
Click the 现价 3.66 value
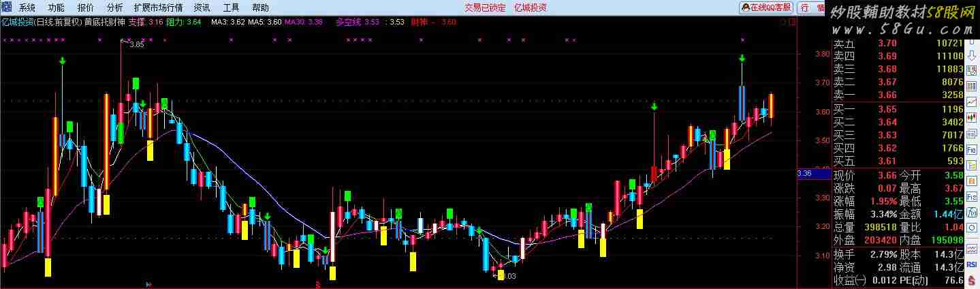pyautogui.click(x=887, y=175)
